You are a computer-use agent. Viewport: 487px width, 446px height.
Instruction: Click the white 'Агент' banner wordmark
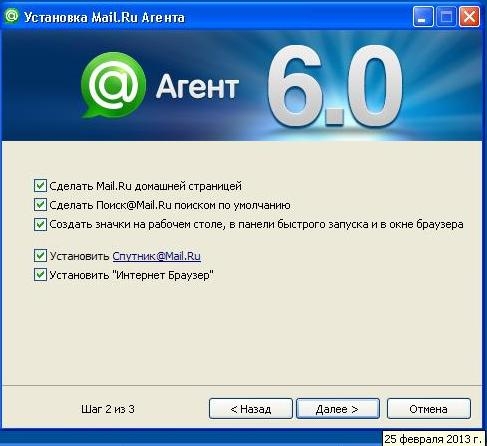pos(197,87)
